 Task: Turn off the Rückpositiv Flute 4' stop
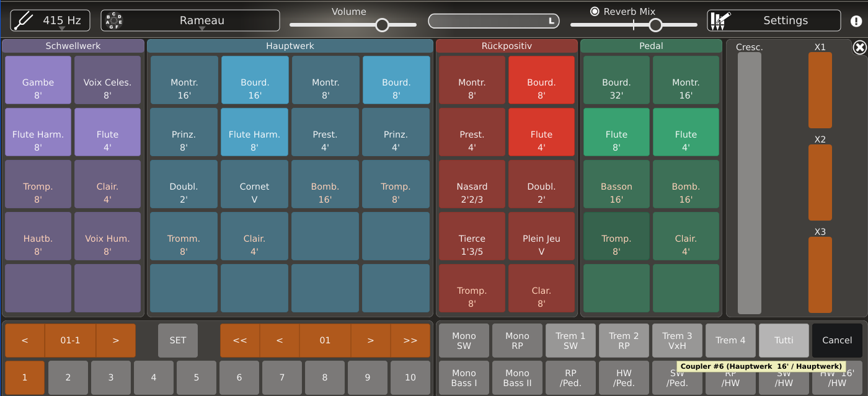click(541, 140)
